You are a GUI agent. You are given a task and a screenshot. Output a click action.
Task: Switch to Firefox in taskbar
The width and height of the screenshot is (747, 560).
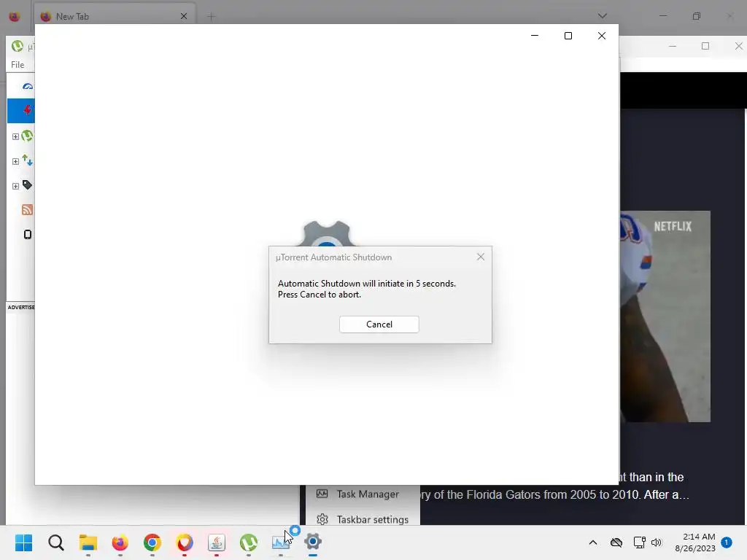pos(120,542)
